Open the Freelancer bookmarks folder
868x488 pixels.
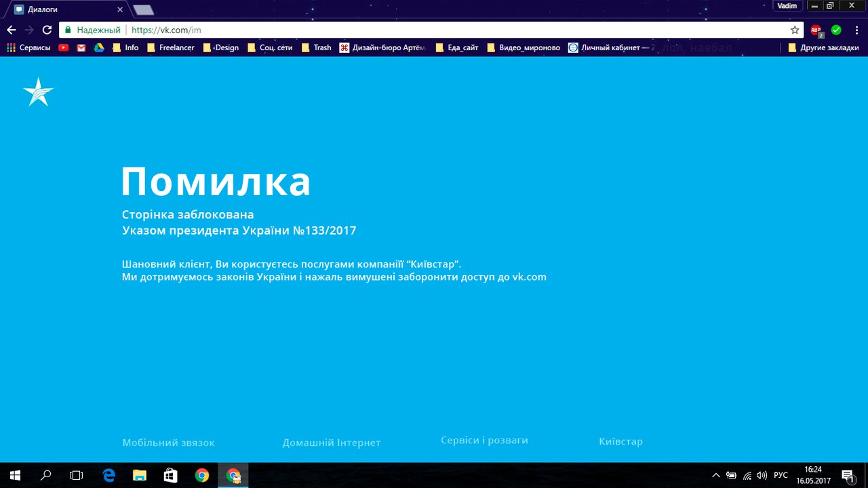click(x=171, y=47)
